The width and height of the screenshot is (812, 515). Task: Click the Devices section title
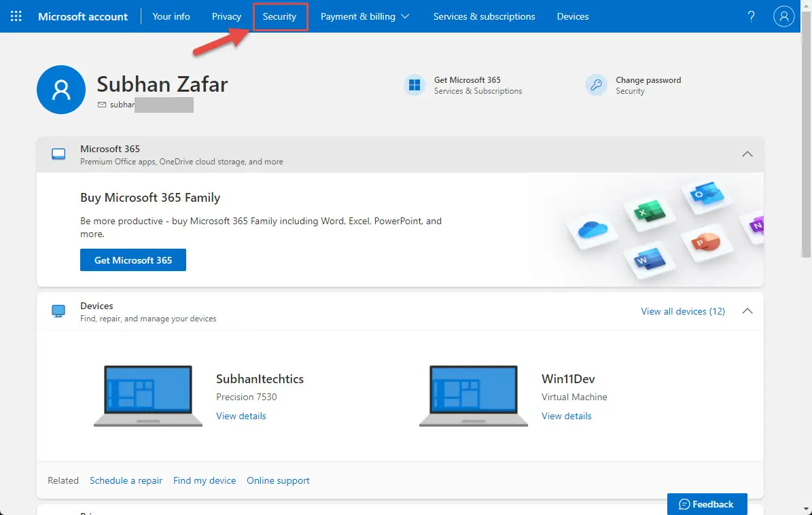[x=96, y=306]
